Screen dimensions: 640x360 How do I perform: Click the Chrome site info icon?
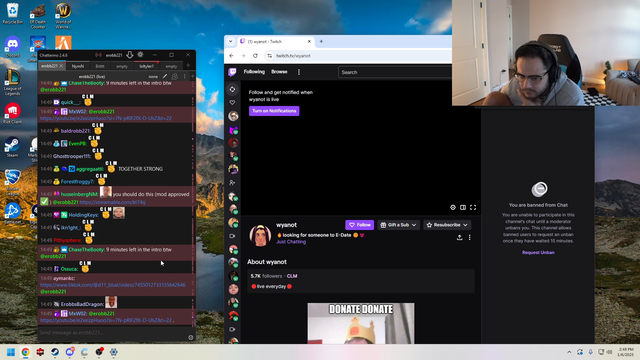(x=270, y=56)
